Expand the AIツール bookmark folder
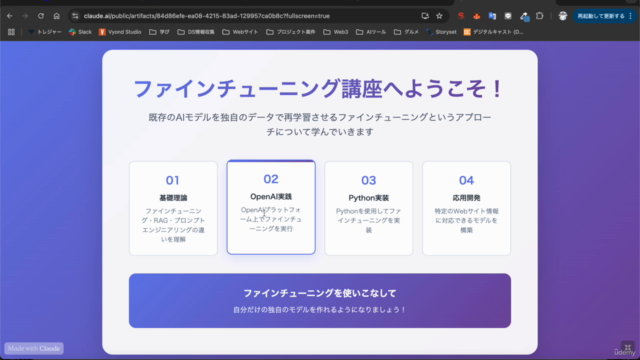Viewport: 640px width, 360px height. [x=371, y=32]
